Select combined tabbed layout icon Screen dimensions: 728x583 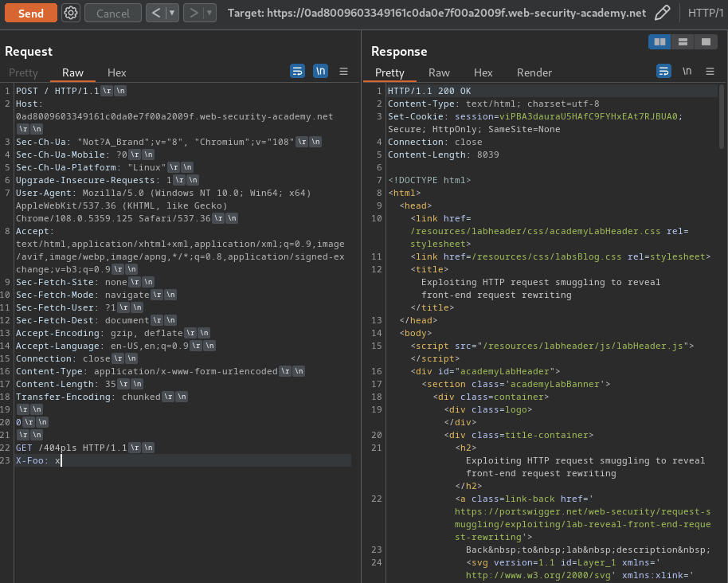click(x=706, y=41)
